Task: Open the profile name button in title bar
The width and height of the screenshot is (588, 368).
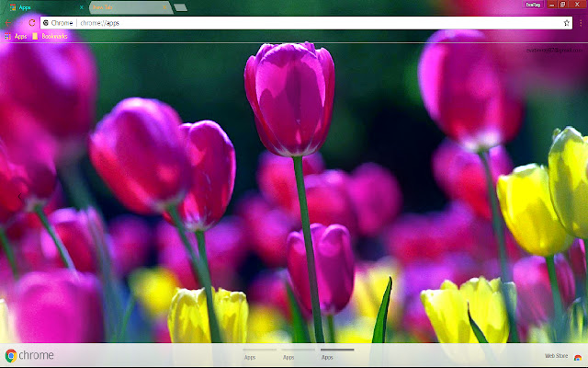Action: coord(533,5)
